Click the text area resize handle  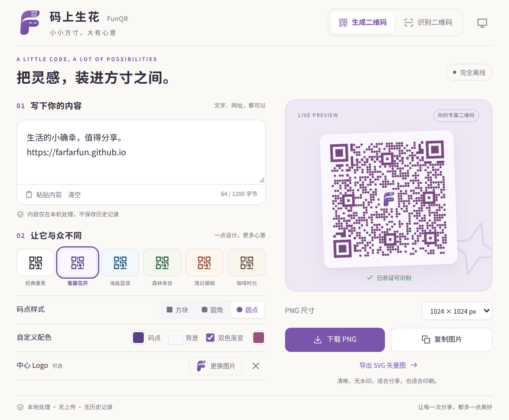[262, 180]
